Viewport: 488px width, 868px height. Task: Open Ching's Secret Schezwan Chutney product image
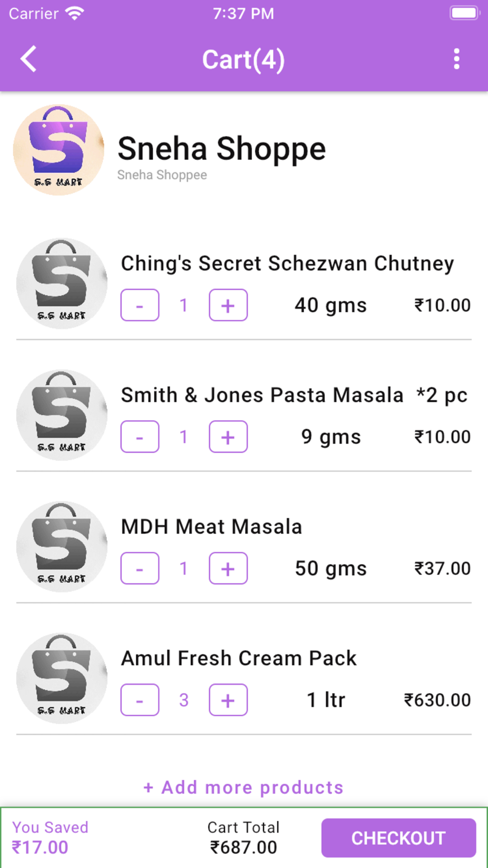point(61,284)
